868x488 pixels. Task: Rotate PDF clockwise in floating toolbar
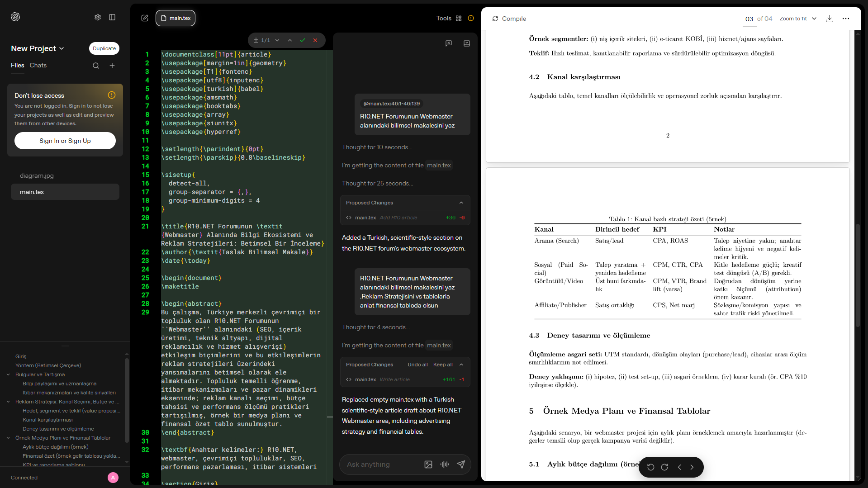coord(664,467)
